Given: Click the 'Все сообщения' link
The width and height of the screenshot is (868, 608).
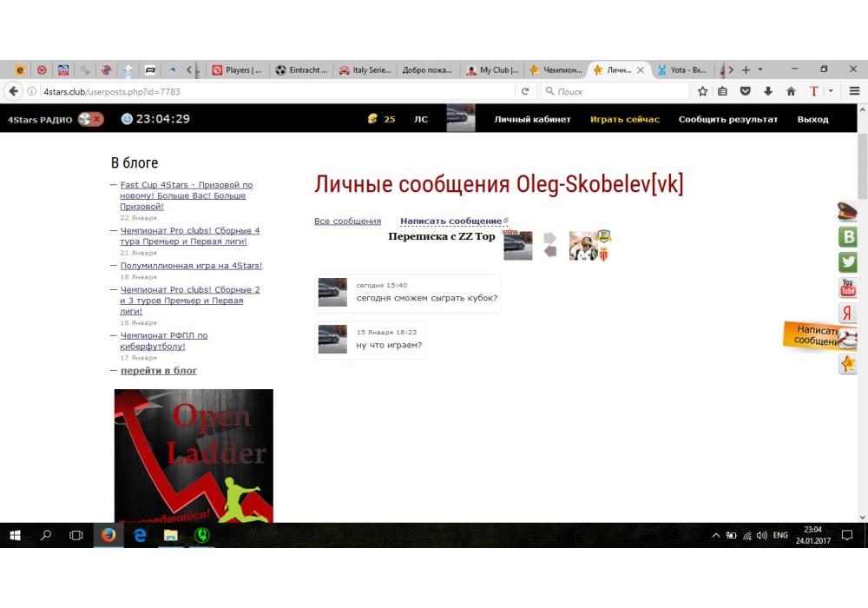Looking at the screenshot, I should pyautogui.click(x=347, y=221).
